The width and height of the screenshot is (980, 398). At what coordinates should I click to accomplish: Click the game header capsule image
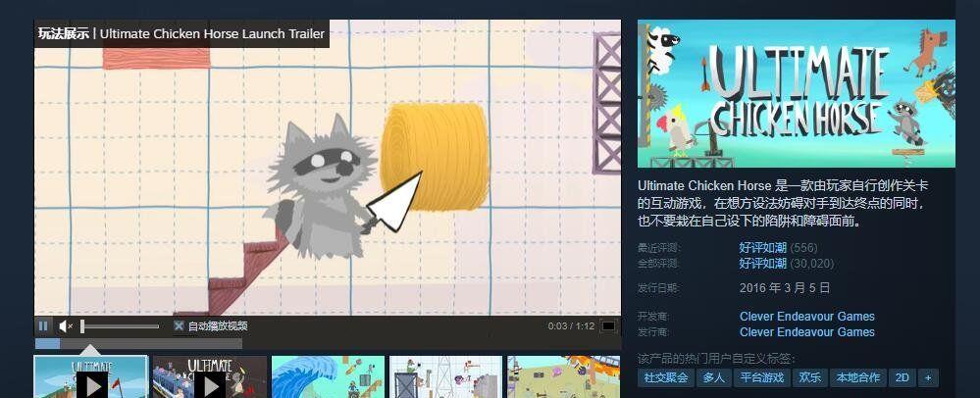797,94
